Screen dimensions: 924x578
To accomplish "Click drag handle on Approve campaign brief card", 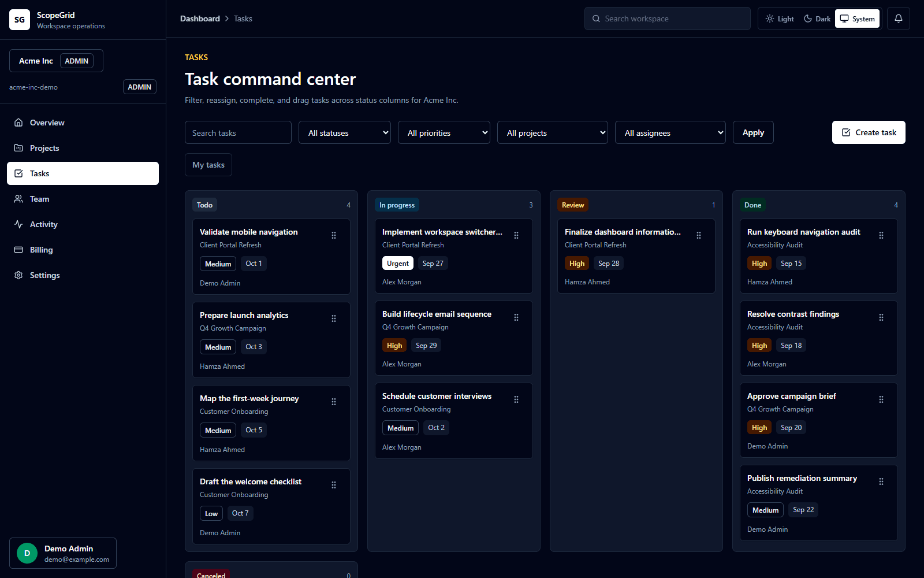I will pos(881,399).
